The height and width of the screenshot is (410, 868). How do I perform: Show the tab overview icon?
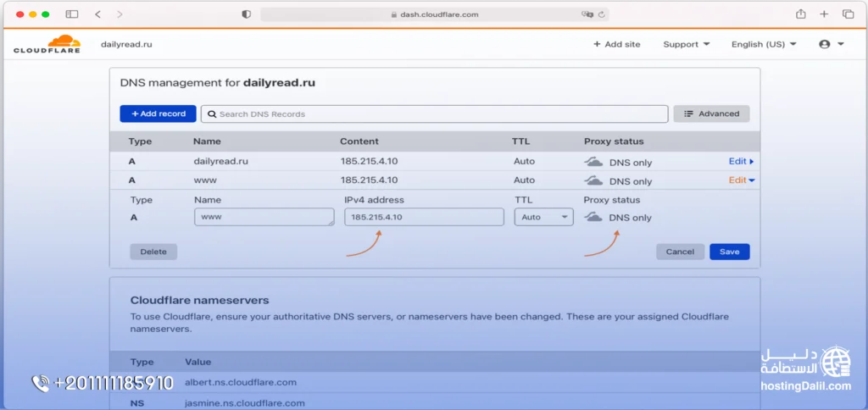click(x=848, y=14)
